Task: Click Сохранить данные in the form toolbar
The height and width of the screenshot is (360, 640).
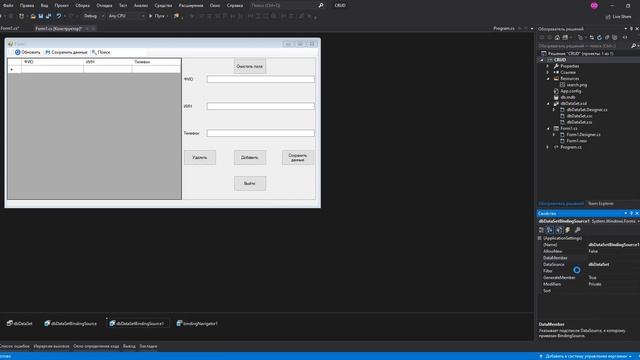Action: (x=66, y=52)
